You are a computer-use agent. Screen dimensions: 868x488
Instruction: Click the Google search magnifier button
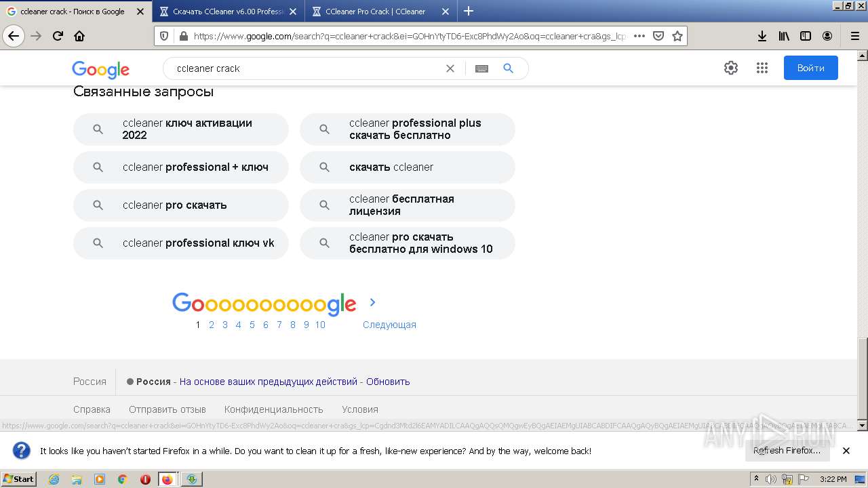click(509, 68)
